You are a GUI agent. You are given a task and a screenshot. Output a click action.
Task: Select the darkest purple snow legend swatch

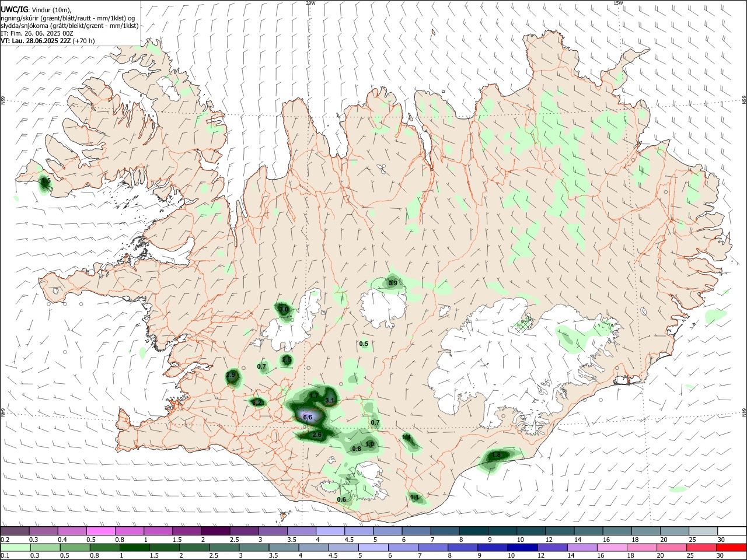point(215,531)
